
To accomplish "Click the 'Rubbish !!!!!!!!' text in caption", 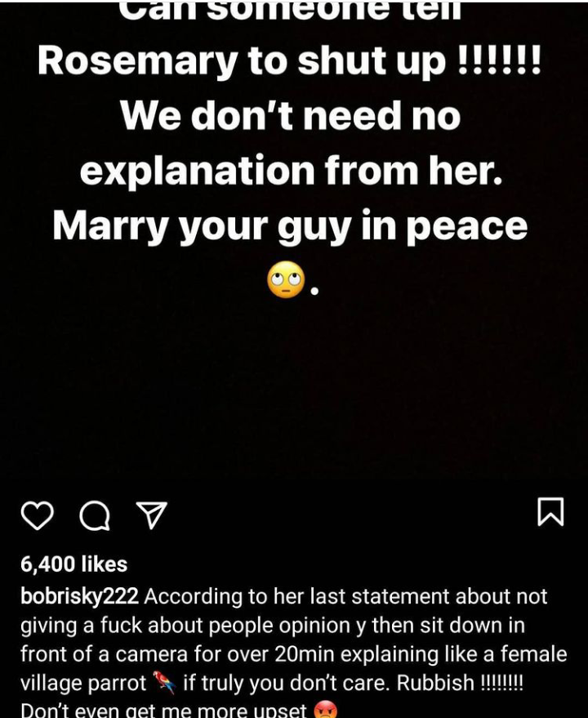I will tap(459, 683).
